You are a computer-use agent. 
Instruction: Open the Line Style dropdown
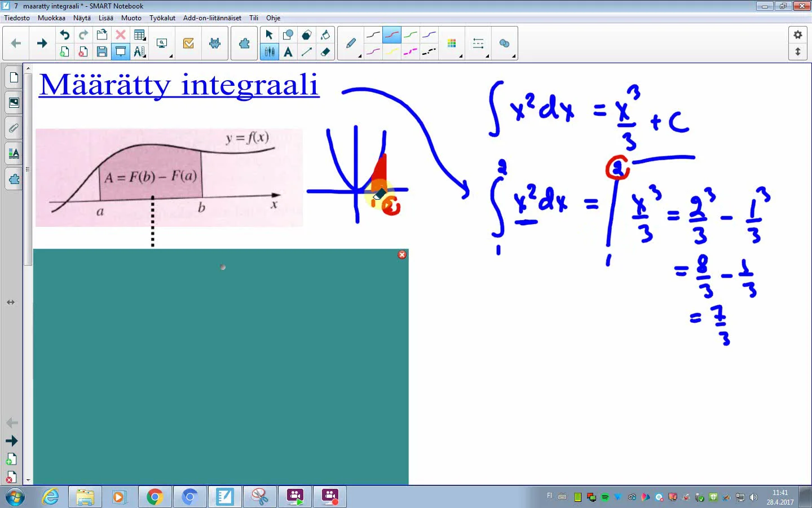pyautogui.click(x=479, y=43)
